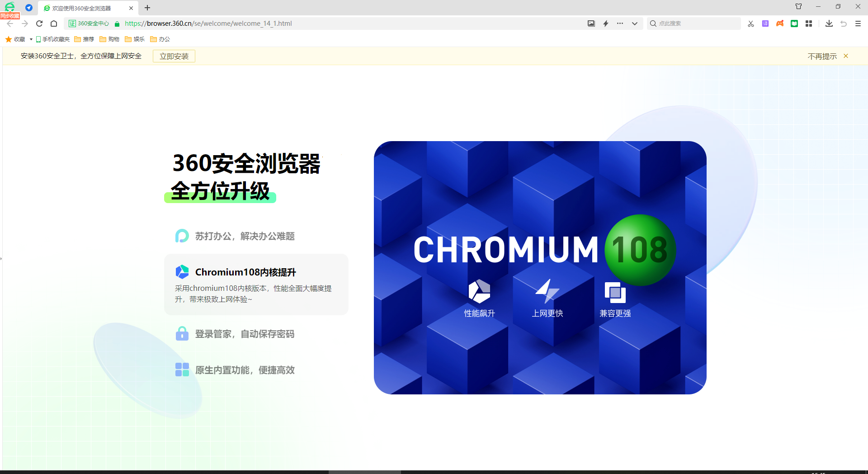Viewport: 868px width, 474px height.
Task: Click the scissors screenshot tool icon
Action: (x=751, y=24)
